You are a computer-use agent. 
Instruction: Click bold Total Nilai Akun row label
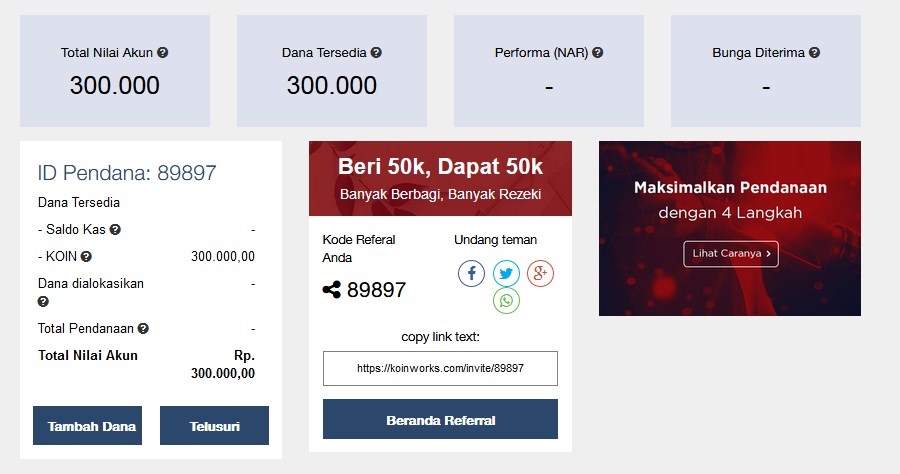[x=88, y=355]
